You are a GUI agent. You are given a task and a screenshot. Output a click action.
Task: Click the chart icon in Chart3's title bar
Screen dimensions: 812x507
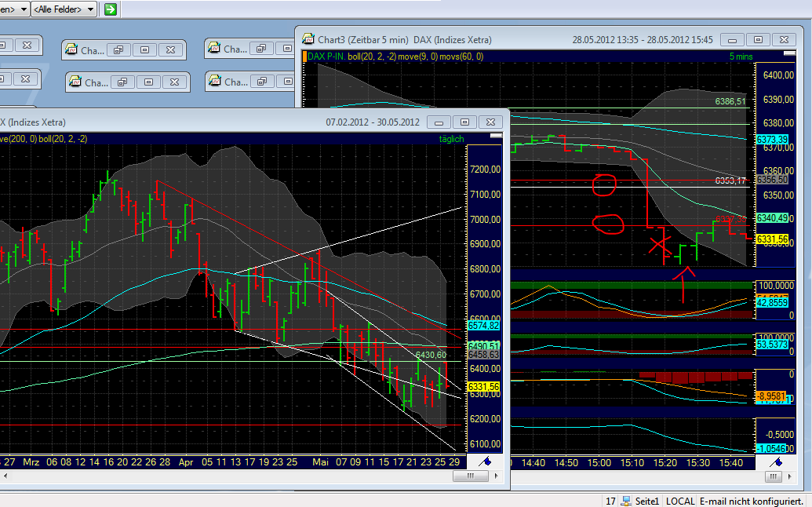coord(308,39)
